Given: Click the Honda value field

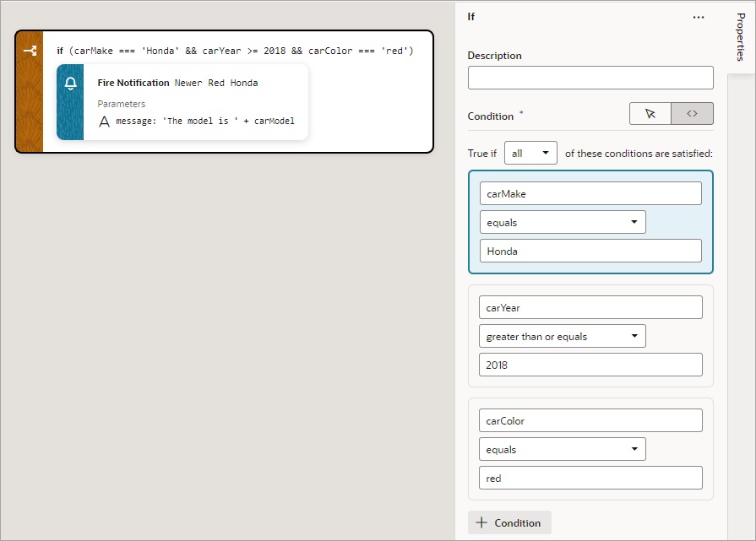Looking at the screenshot, I should [590, 251].
